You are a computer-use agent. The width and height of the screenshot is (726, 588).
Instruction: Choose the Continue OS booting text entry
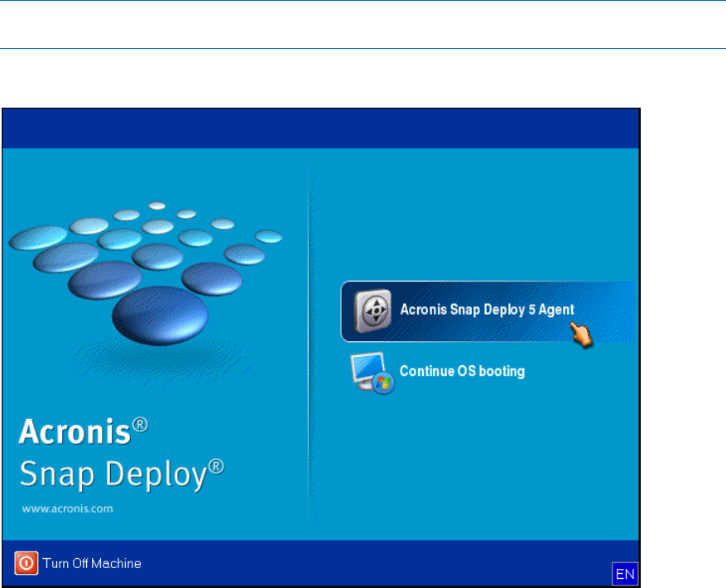pos(462,372)
